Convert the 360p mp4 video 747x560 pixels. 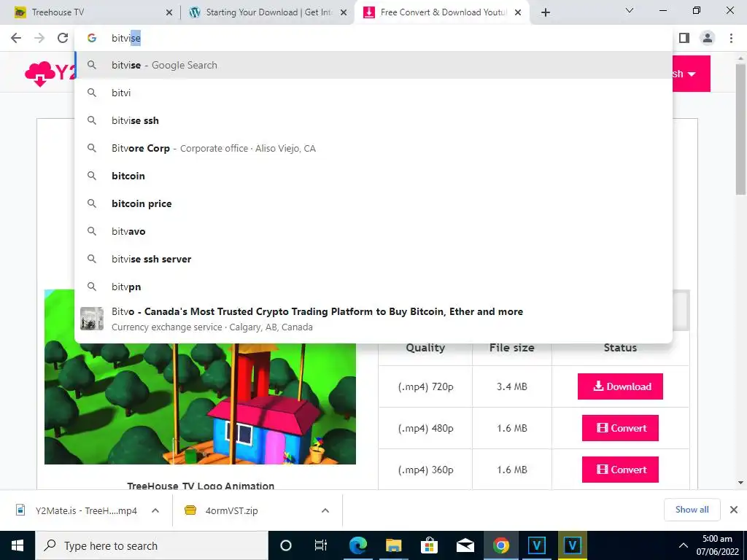point(620,469)
